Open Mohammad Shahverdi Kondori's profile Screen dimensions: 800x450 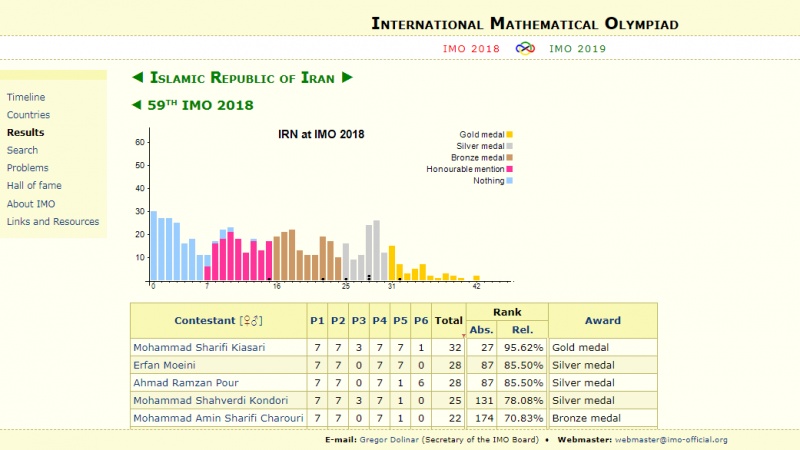[x=211, y=401]
